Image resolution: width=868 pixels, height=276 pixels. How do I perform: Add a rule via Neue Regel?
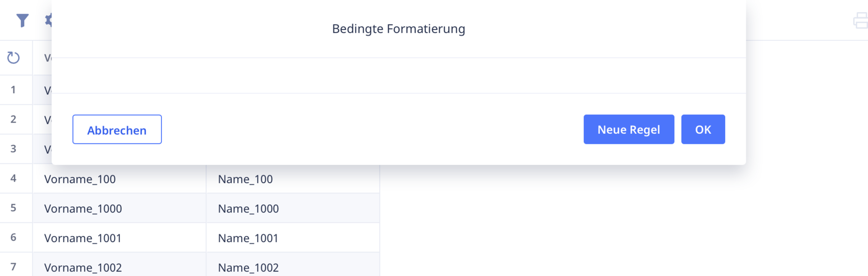pyautogui.click(x=629, y=130)
